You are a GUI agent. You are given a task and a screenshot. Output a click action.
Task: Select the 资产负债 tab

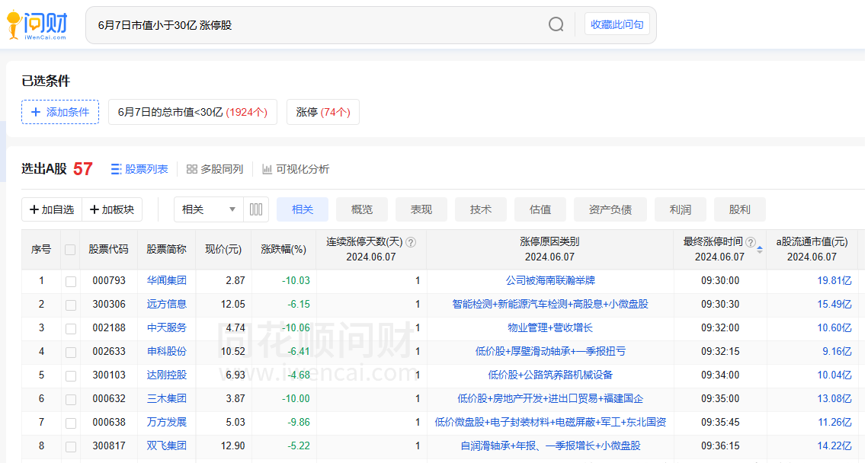tap(610, 209)
